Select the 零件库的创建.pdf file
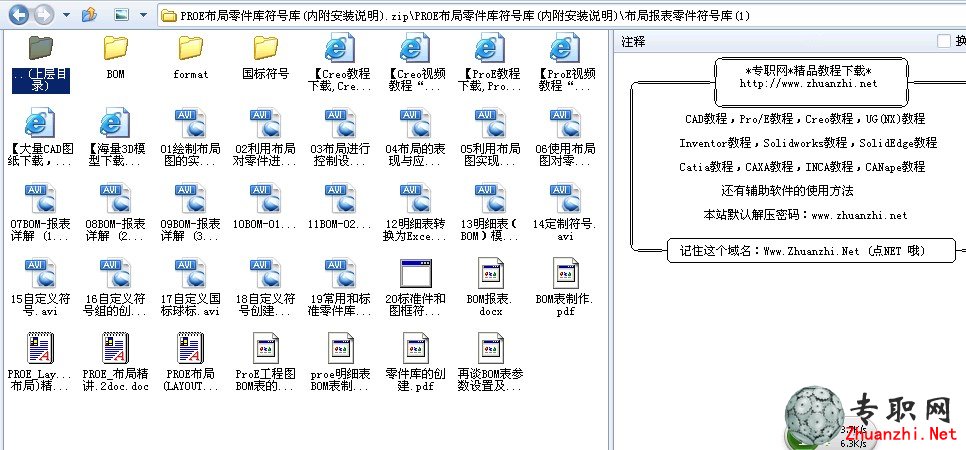The height and width of the screenshot is (450, 966). click(416, 362)
